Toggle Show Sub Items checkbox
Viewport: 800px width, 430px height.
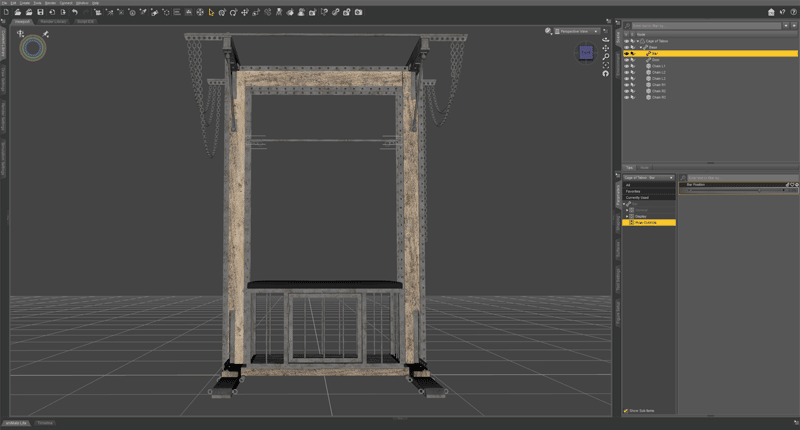coord(626,411)
